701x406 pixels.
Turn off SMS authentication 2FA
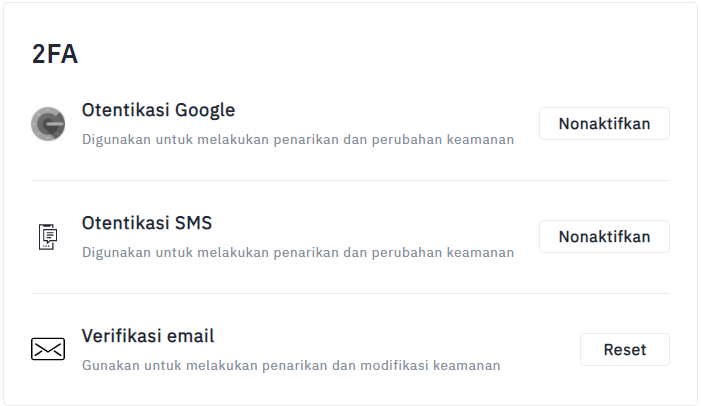coord(604,237)
